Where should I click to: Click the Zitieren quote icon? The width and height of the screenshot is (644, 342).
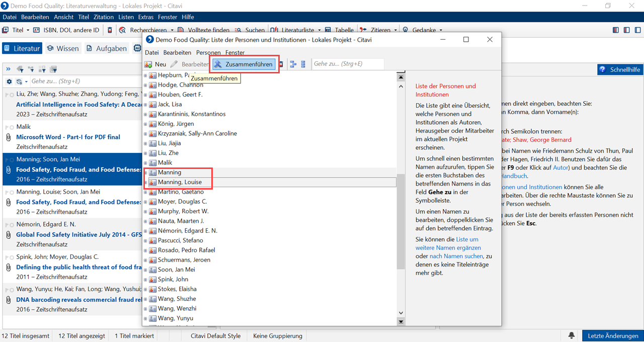pyautogui.click(x=364, y=30)
